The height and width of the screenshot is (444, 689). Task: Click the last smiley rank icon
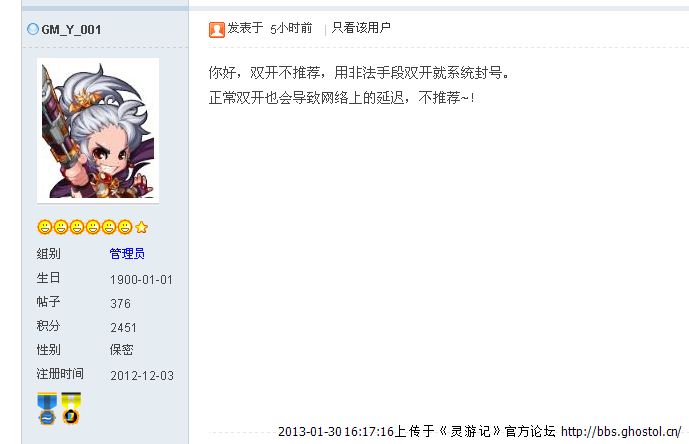coord(125,227)
